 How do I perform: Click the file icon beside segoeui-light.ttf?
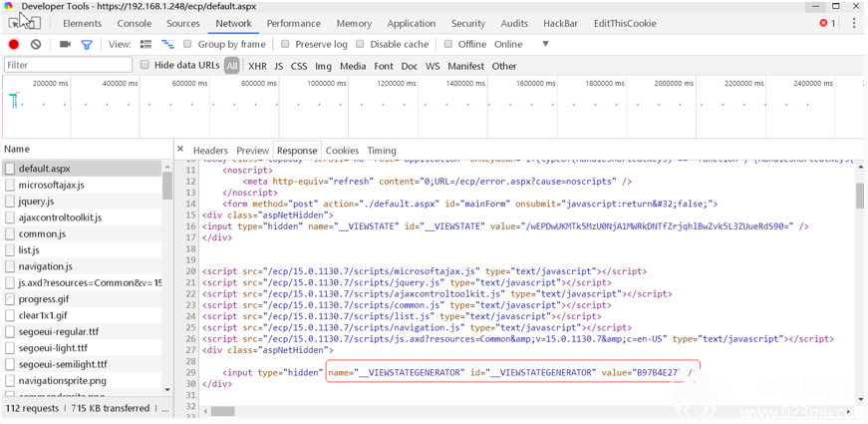[x=10, y=348]
